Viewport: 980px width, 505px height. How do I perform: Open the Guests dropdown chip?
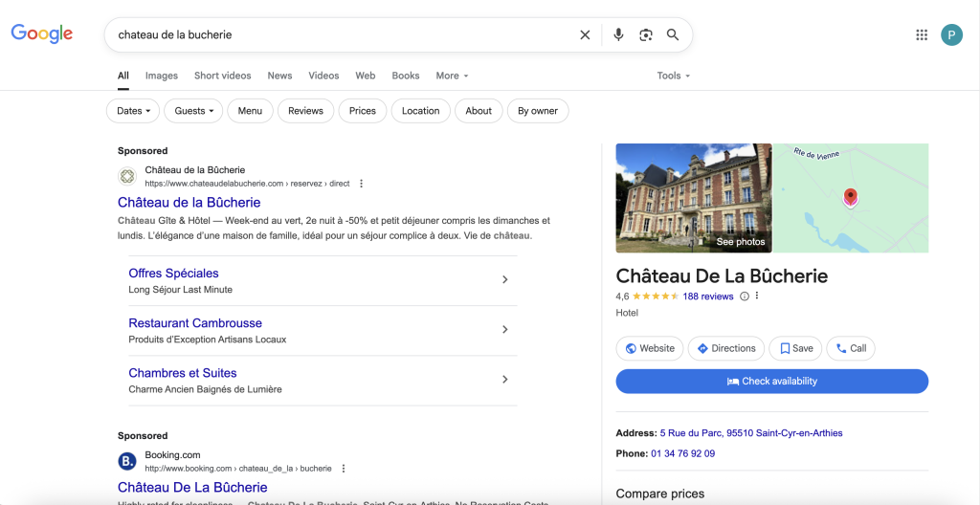pyautogui.click(x=193, y=111)
